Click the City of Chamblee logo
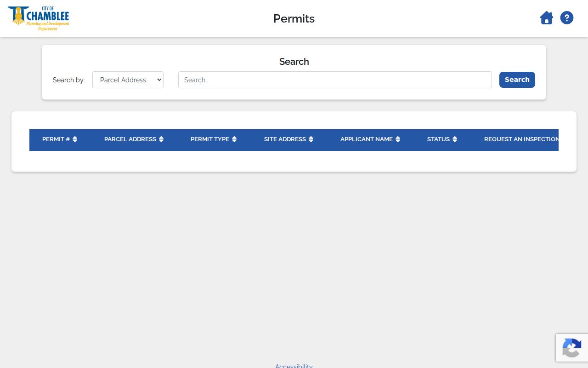The width and height of the screenshot is (588, 368). 39,18
